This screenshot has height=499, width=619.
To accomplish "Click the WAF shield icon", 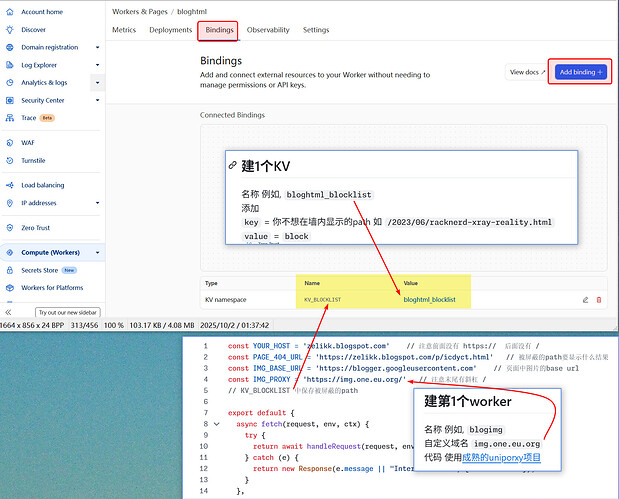I will (10, 143).
